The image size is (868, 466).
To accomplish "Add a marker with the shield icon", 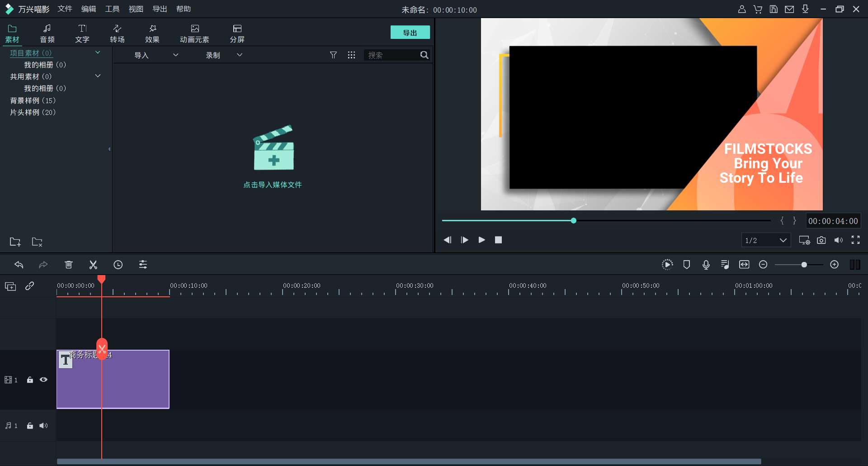I will [686, 265].
